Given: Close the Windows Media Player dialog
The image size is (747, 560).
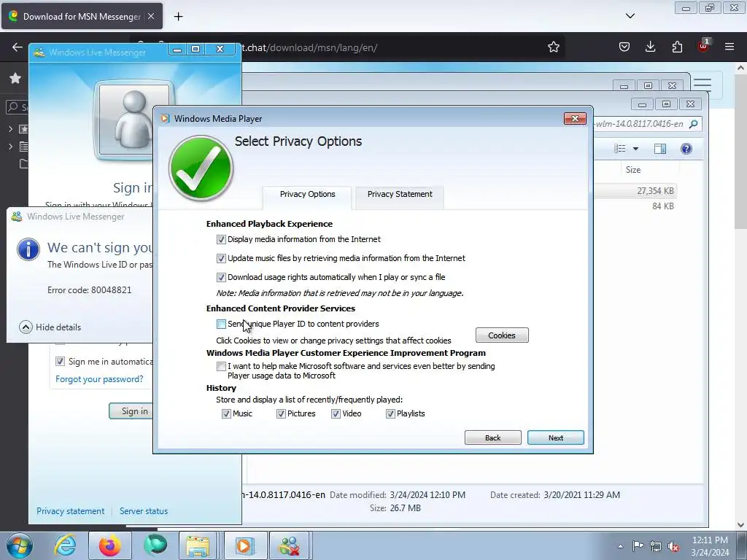Looking at the screenshot, I should [x=575, y=119].
